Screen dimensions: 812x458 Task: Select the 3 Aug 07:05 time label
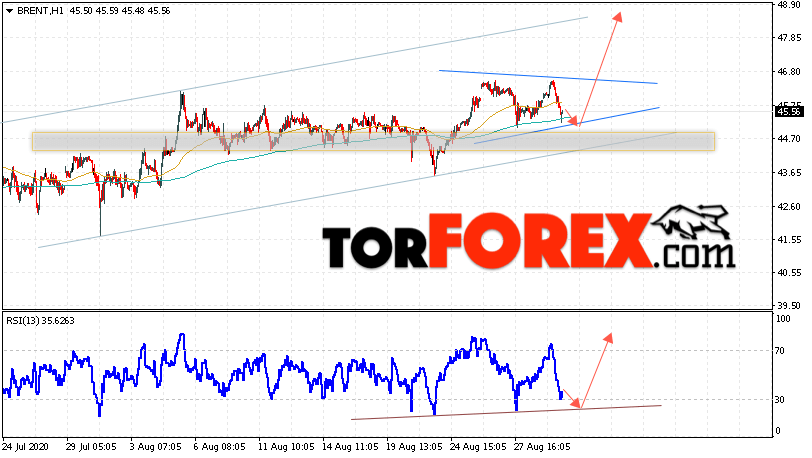tap(155, 447)
